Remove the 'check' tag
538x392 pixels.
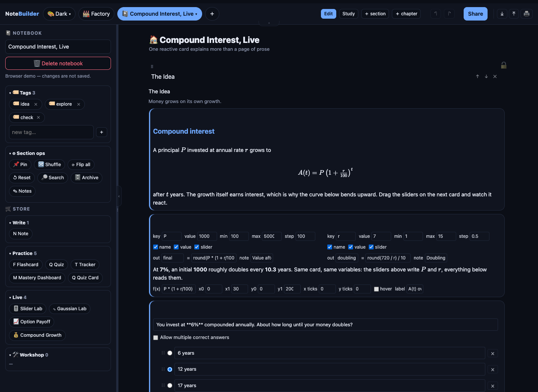[x=38, y=118]
